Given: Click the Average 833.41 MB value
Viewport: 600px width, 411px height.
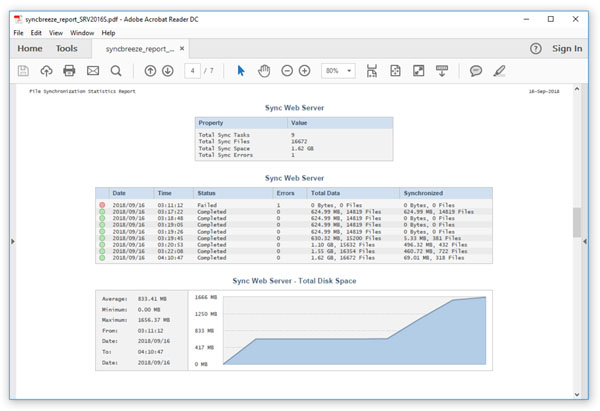Looking at the screenshot, I should 152,299.
